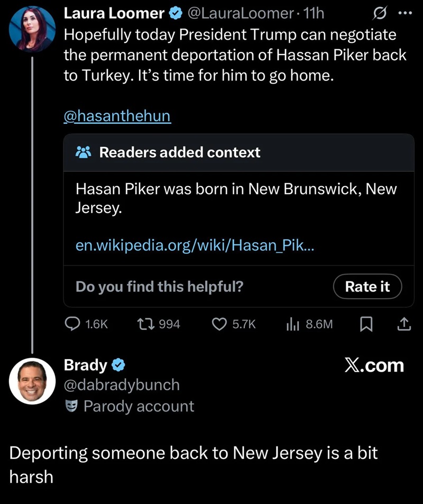Click the reply comment icon
Viewport: 423px width, 504px height.
72,324
